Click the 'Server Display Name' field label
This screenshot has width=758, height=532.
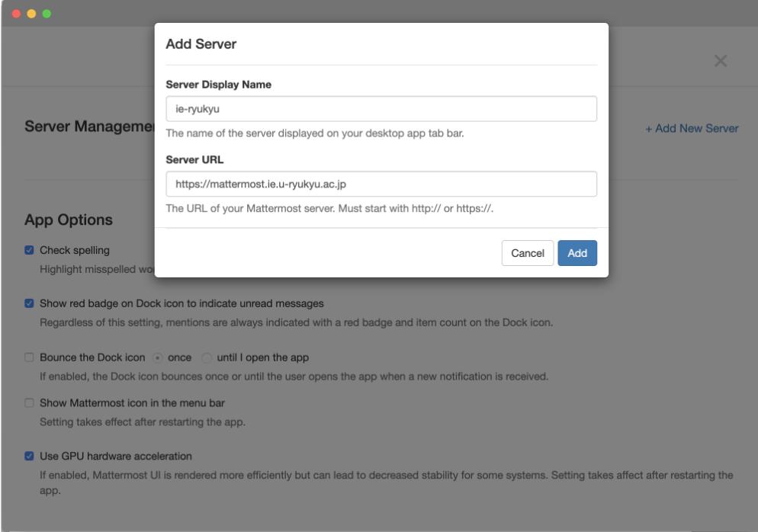pyautogui.click(x=218, y=85)
